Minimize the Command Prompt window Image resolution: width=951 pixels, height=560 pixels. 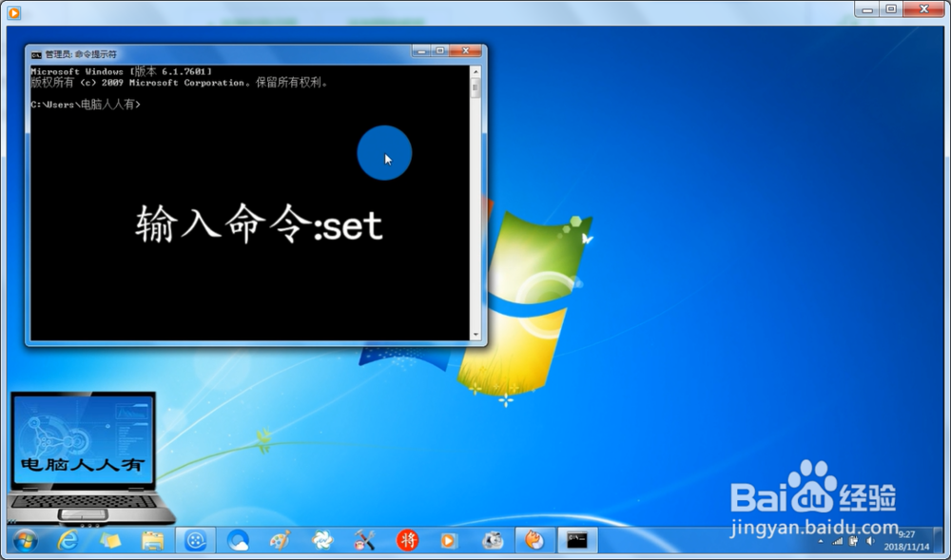click(x=421, y=51)
